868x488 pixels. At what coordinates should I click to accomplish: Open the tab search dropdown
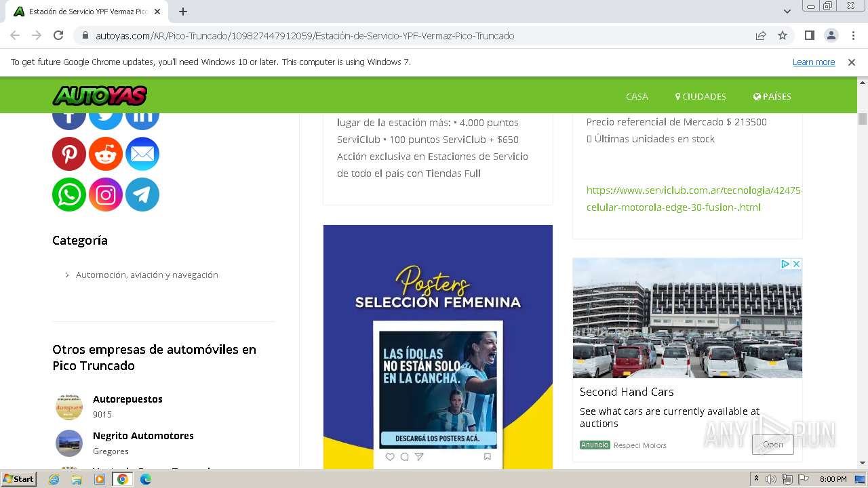(787, 12)
